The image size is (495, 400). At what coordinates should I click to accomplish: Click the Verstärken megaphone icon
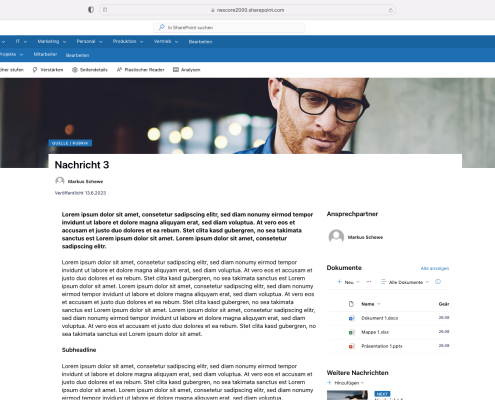(x=35, y=70)
